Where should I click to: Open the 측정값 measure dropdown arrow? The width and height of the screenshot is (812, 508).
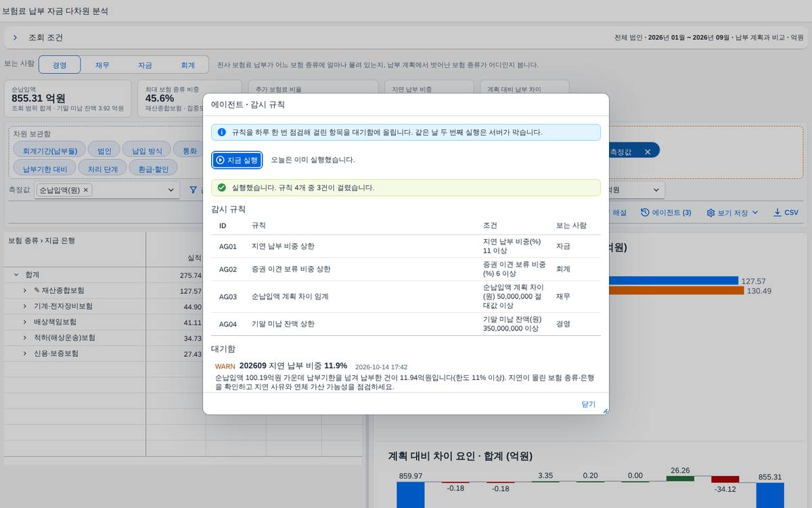point(171,190)
